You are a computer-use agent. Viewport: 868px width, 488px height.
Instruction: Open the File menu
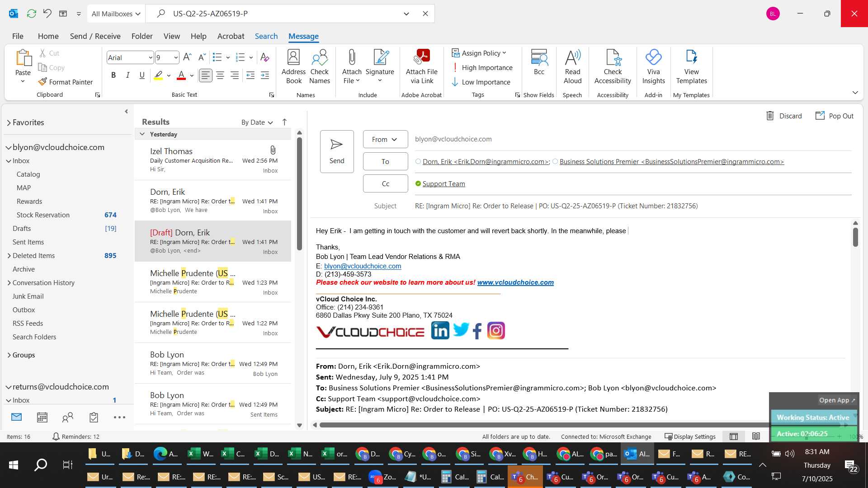tap(18, 36)
